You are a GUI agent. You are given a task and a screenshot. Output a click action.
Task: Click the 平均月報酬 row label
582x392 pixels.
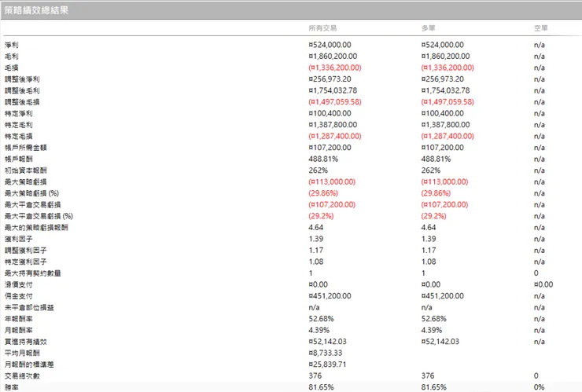tap(22, 353)
